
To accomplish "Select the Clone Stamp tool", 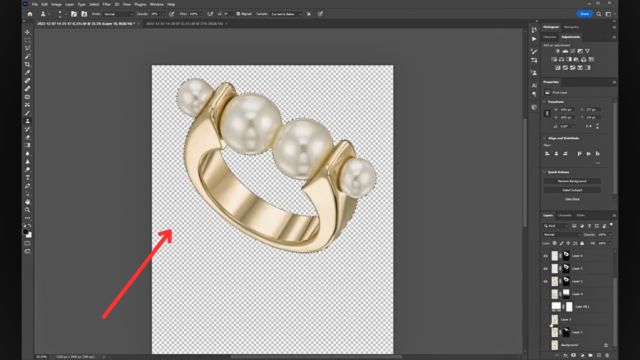I will [27, 121].
